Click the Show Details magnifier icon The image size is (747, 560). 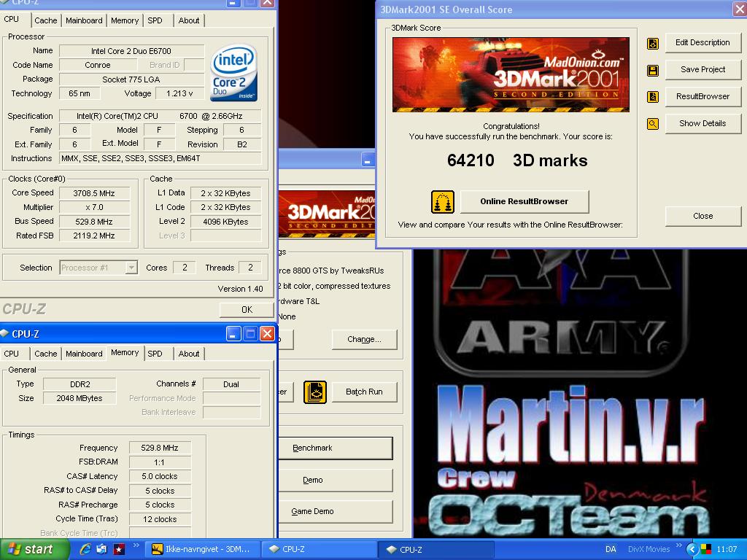(653, 124)
